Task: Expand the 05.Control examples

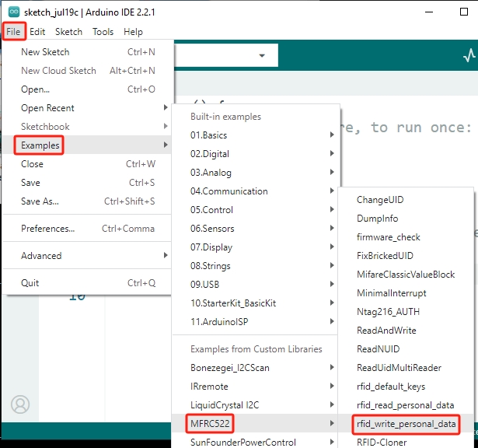Action: [x=256, y=210]
